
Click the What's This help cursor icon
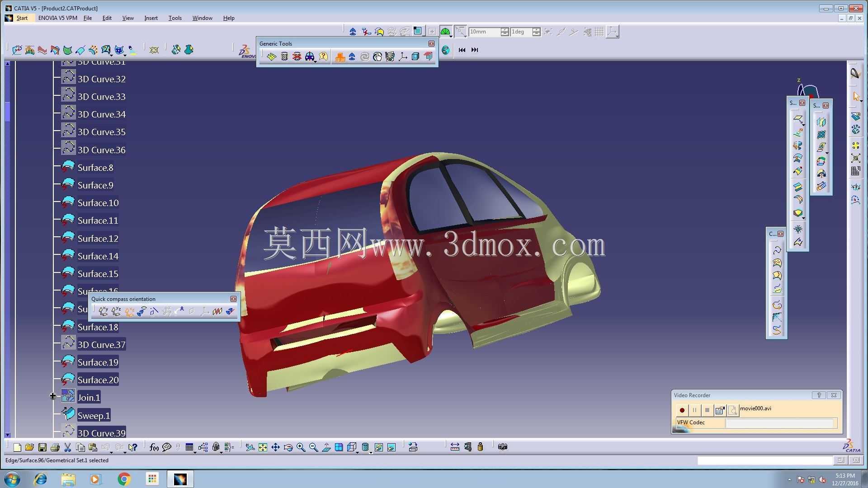pos(132,447)
